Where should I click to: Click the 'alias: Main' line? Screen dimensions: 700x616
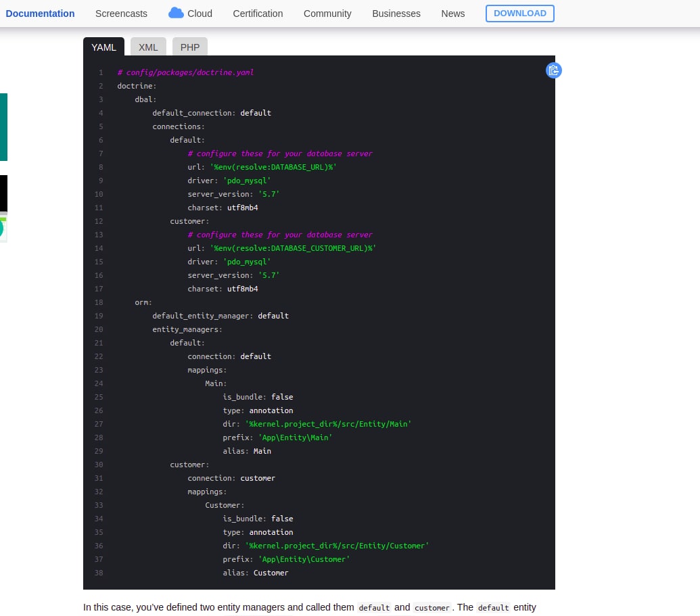point(247,451)
